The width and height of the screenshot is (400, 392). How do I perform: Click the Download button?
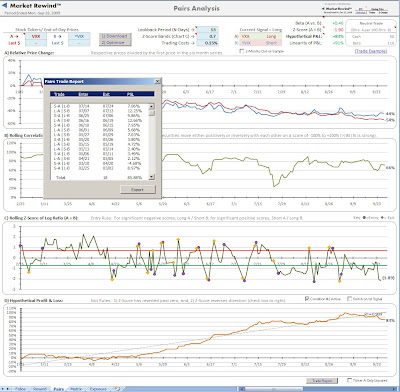pos(115,36)
